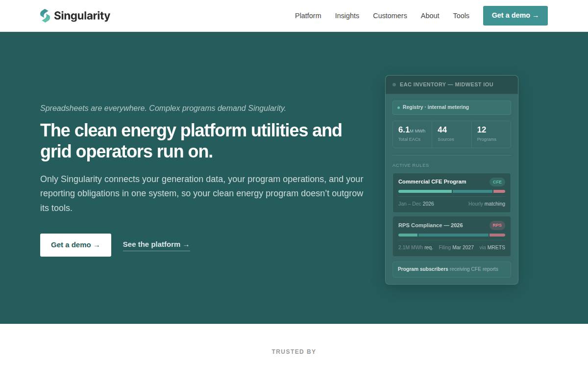Screen dimensions: 588x368
Task: Click the Jan – Dec 2026 date range
Action: click(416, 204)
